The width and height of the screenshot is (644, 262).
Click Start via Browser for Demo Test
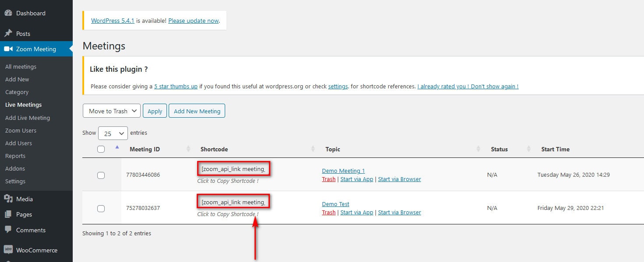point(399,212)
